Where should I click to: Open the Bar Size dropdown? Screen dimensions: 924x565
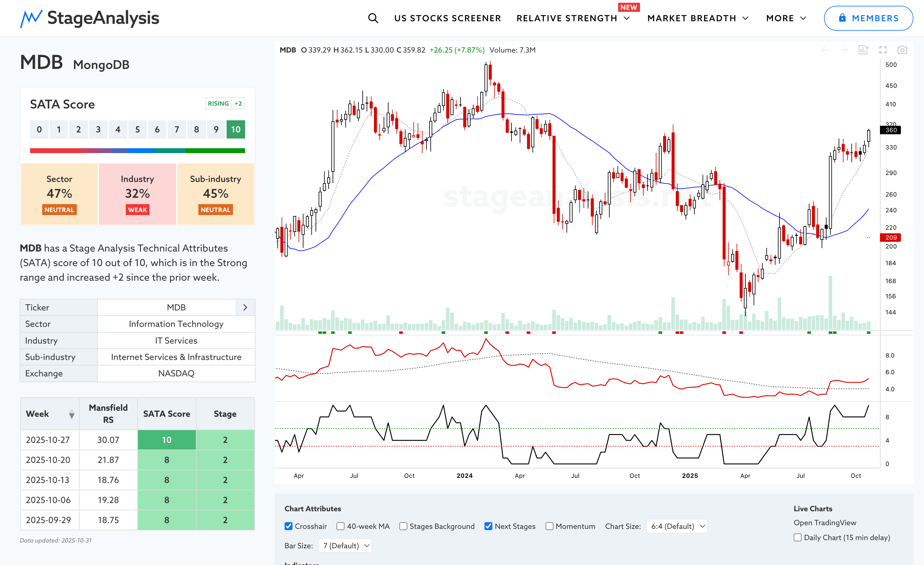coord(345,546)
